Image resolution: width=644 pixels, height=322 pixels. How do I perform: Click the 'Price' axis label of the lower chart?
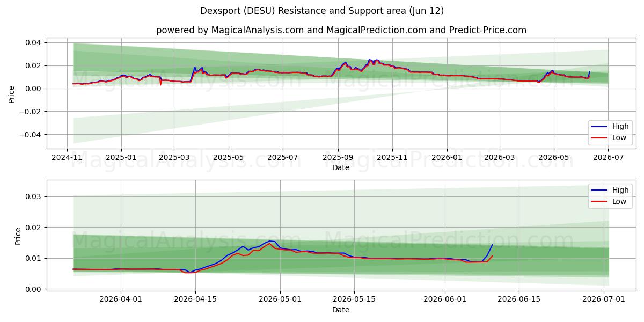coord(18,235)
